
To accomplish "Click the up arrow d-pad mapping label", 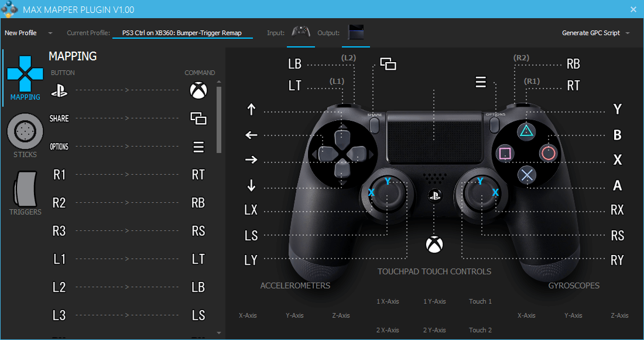I will [251, 110].
